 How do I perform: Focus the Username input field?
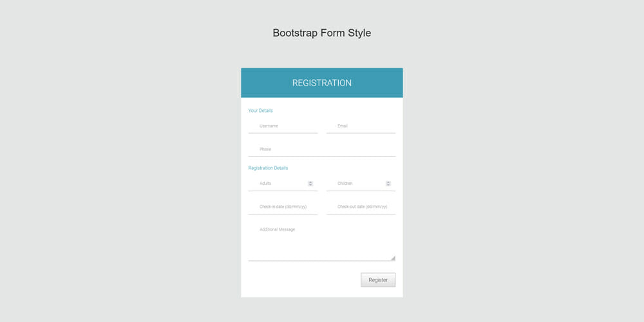283,126
